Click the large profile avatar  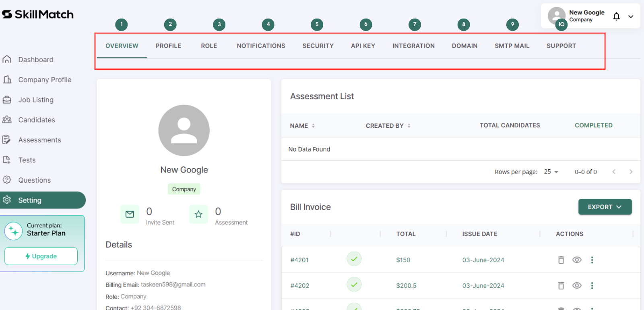point(184,131)
